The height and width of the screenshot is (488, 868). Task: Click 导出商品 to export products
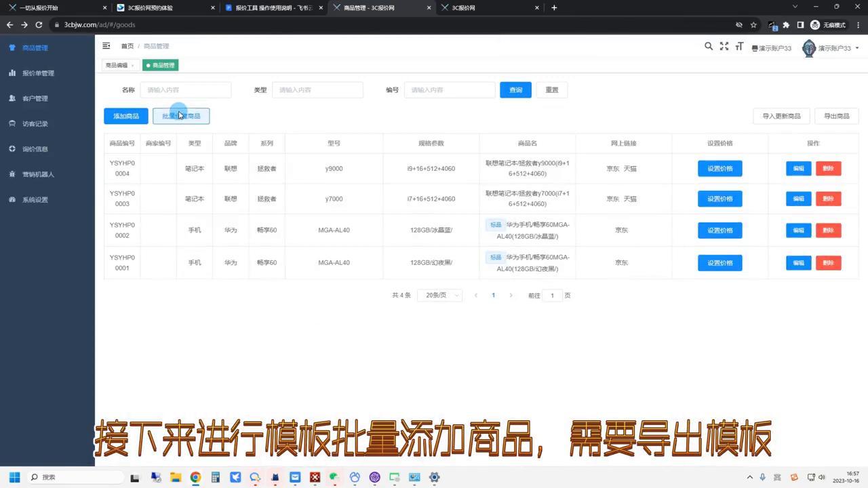(836, 116)
